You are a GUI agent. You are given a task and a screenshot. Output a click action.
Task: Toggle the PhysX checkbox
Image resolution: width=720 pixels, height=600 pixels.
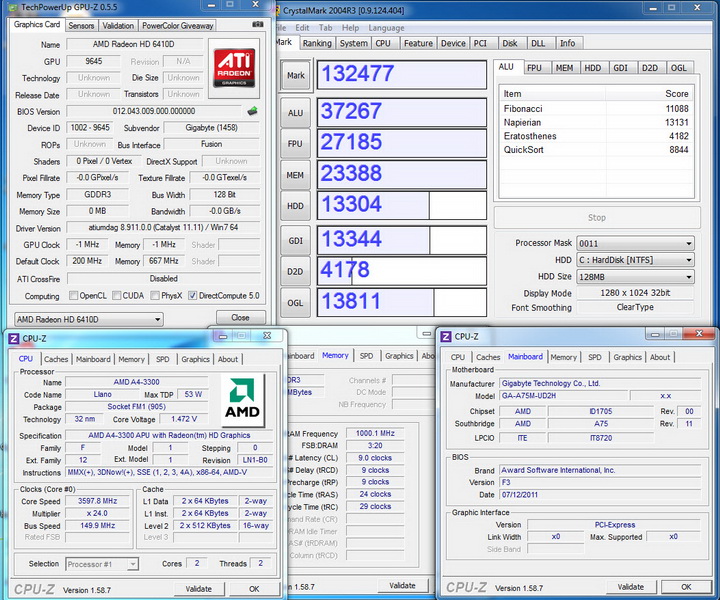pos(155,295)
